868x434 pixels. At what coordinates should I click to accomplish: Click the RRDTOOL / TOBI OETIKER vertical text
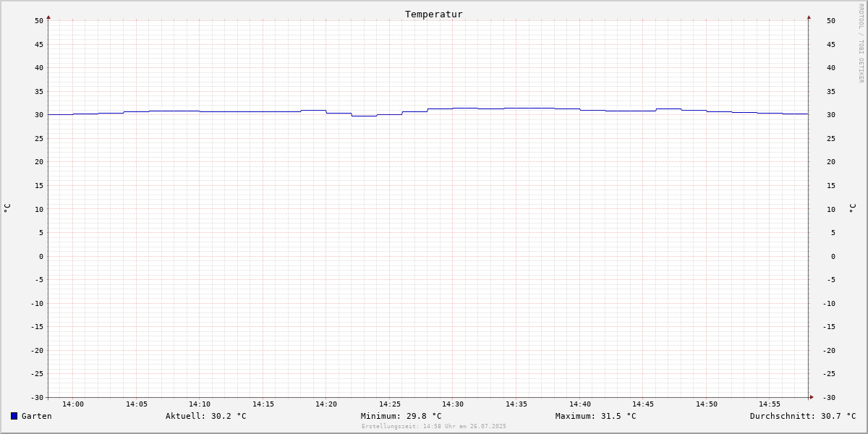coord(861,43)
